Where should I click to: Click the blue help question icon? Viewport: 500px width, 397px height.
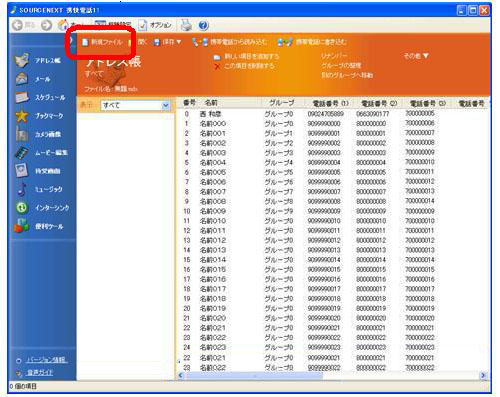click(203, 25)
